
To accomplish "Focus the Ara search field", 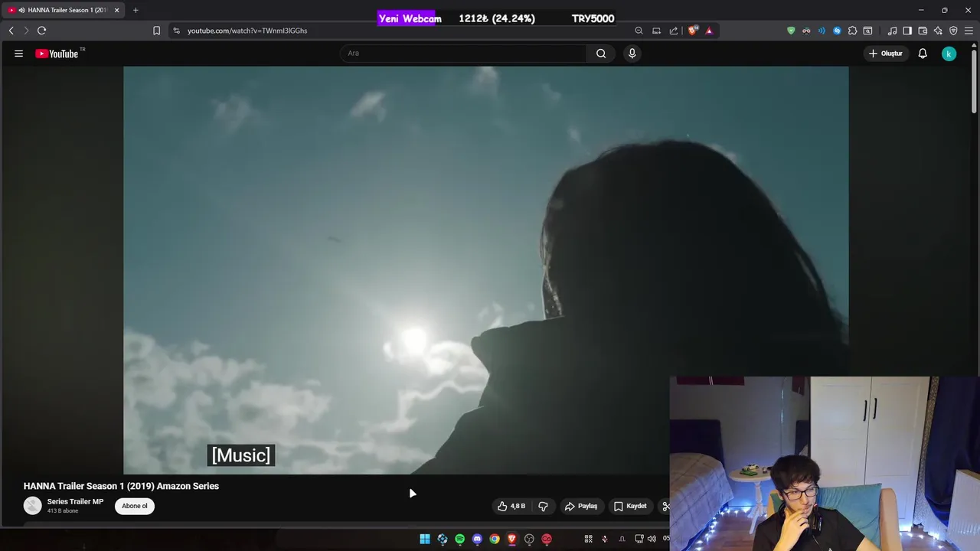I will (463, 54).
